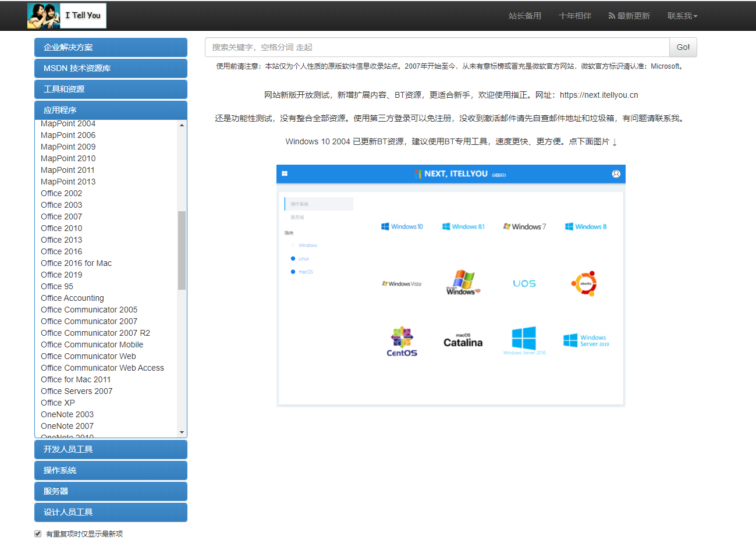Click the search keyword input field
The width and height of the screenshot is (756, 540).
coord(437,47)
